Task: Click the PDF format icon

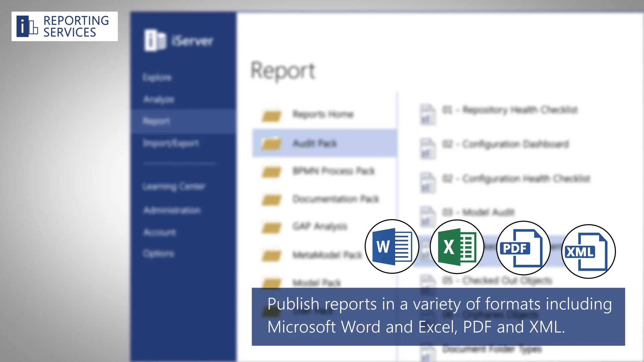Action: point(523,248)
